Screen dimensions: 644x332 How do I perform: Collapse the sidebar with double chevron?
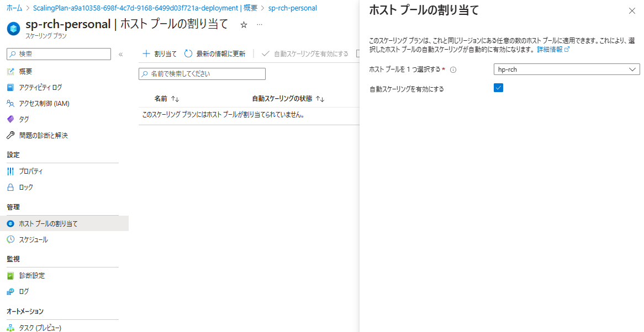121,54
